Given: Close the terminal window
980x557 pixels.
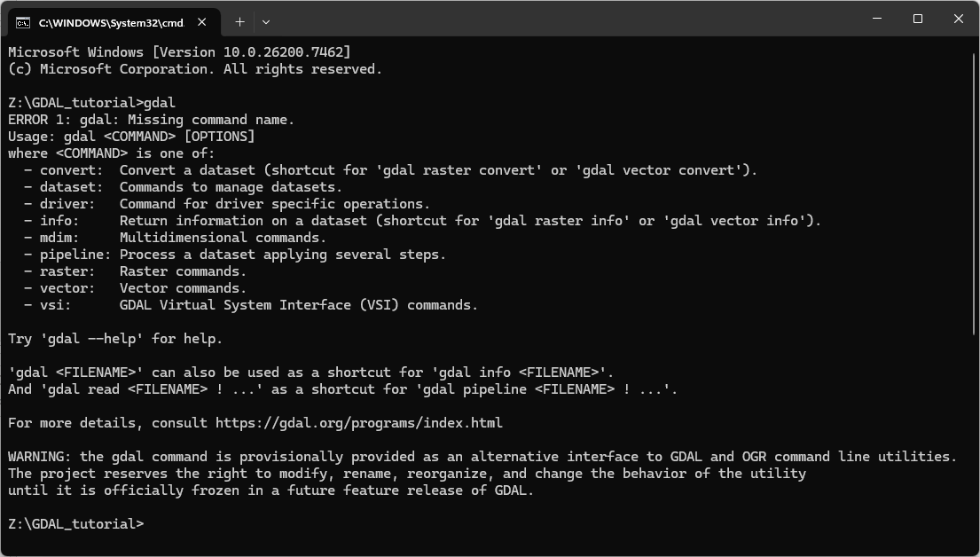Looking at the screenshot, I should 959,19.
